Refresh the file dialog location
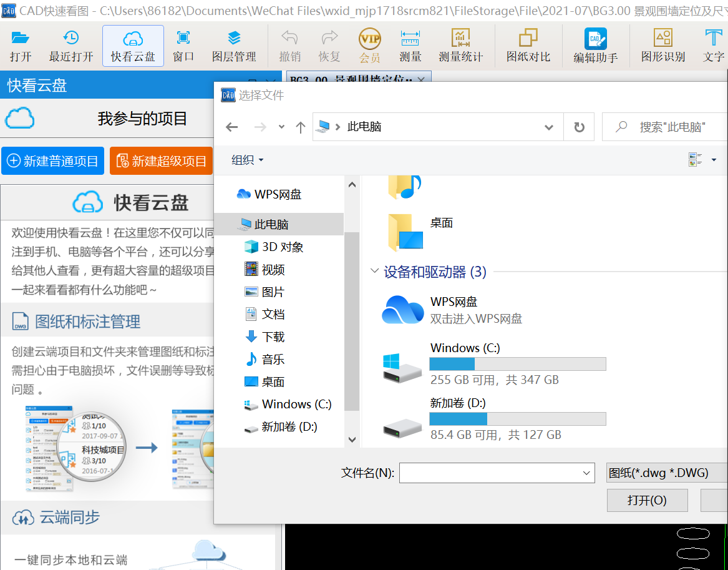Viewport: 728px width, 570px height. tap(579, 127)
